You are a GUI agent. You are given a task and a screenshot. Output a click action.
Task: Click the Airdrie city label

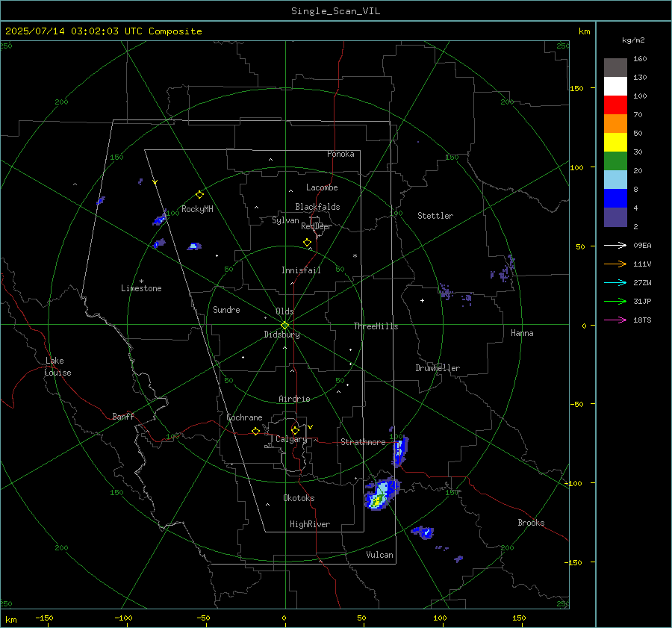click(294, 399)
